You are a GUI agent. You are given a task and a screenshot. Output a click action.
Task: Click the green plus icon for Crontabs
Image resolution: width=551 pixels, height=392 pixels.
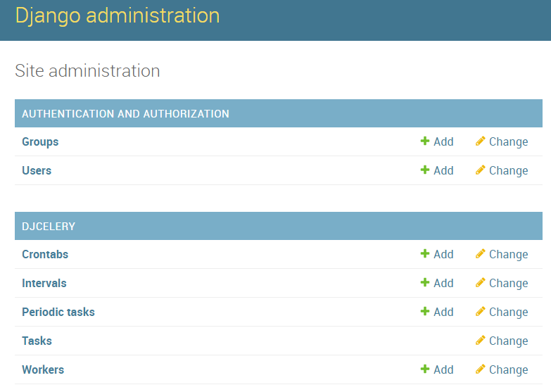tap(425, 254)
